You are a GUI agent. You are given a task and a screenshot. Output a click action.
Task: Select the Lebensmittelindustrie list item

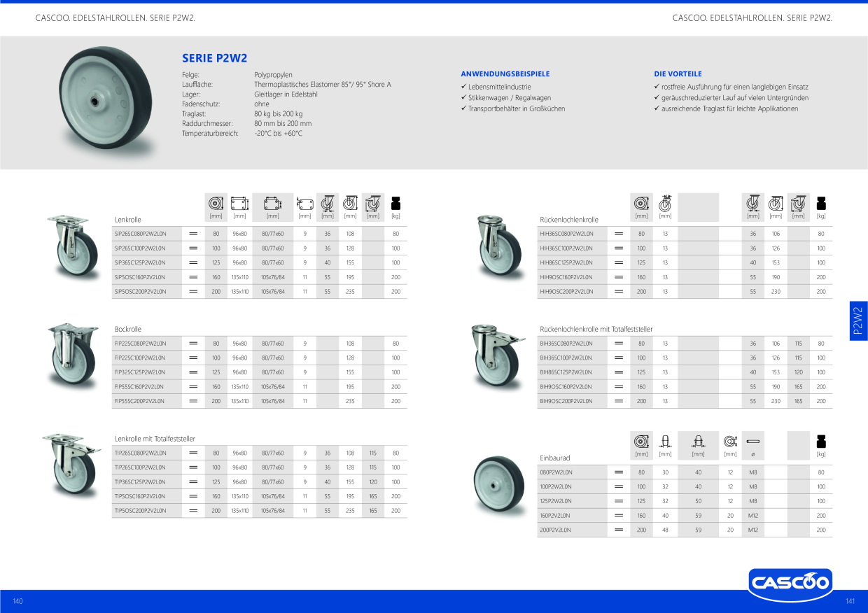point(500,87)
